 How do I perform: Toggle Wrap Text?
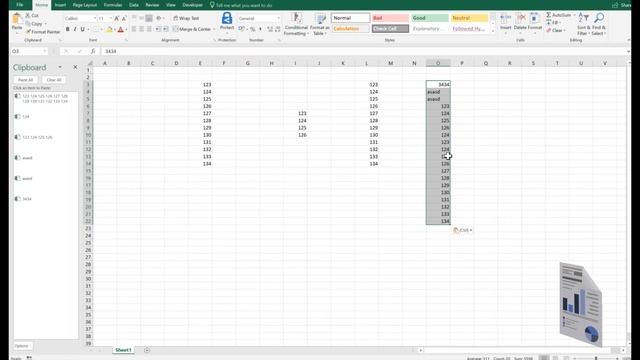click(x=186, y=18)
